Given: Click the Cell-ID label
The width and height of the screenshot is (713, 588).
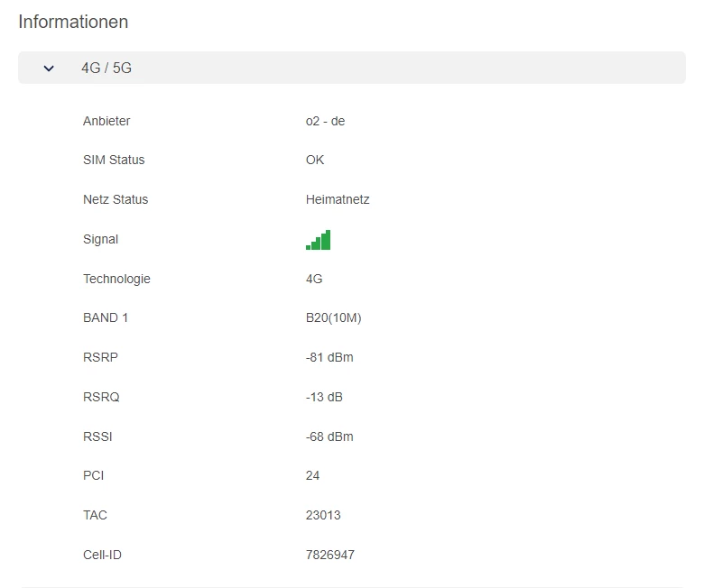Looking at the screenshot, I should click(x=102, y=555).
